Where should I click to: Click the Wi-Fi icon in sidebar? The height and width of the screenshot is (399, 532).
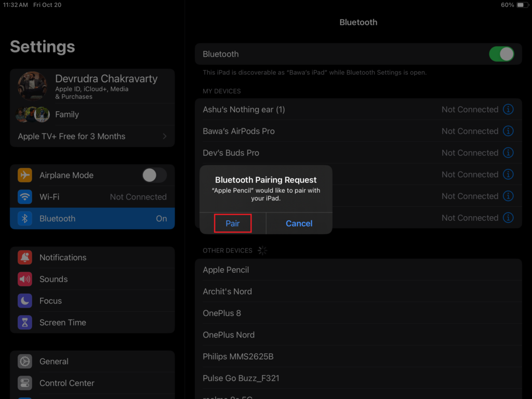(25, 197)
